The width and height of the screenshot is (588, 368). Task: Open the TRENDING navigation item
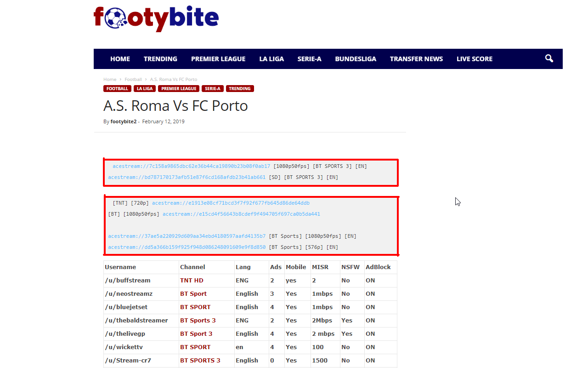(160, 58)
